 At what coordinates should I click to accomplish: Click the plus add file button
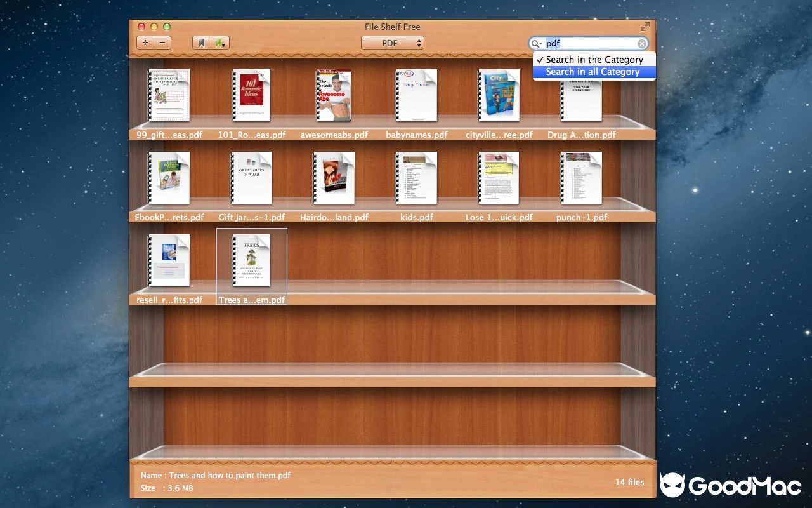coord(145,43)
